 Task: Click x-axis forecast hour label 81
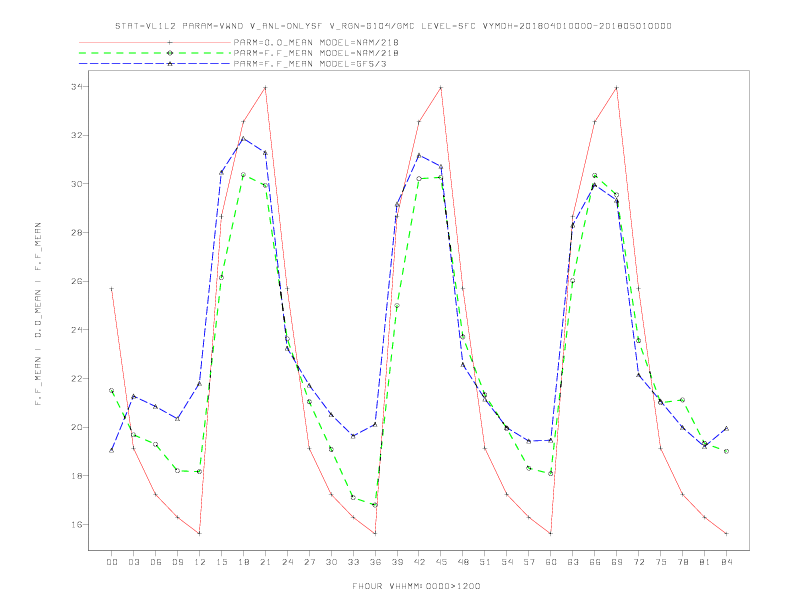[705, 562]
